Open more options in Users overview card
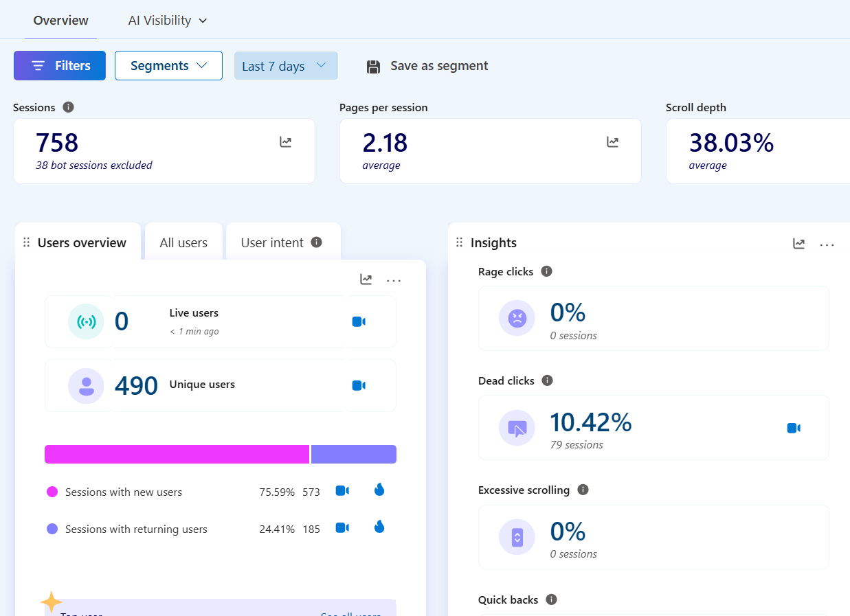Image resolution: width=850 pixels, height=616 pixels. click(394, 280)
